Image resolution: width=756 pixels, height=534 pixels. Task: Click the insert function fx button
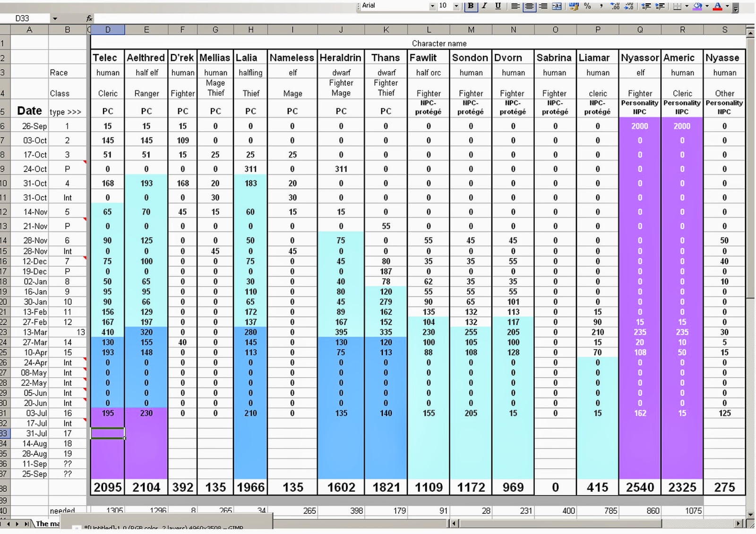89,18
